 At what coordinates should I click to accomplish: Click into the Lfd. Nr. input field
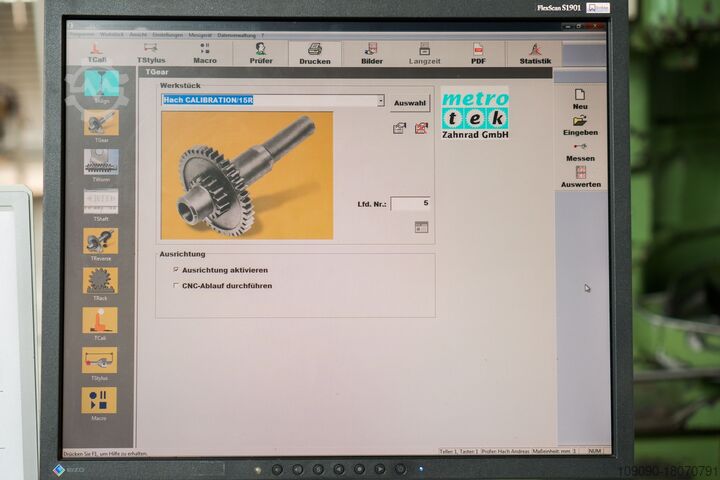coord(410,203)
